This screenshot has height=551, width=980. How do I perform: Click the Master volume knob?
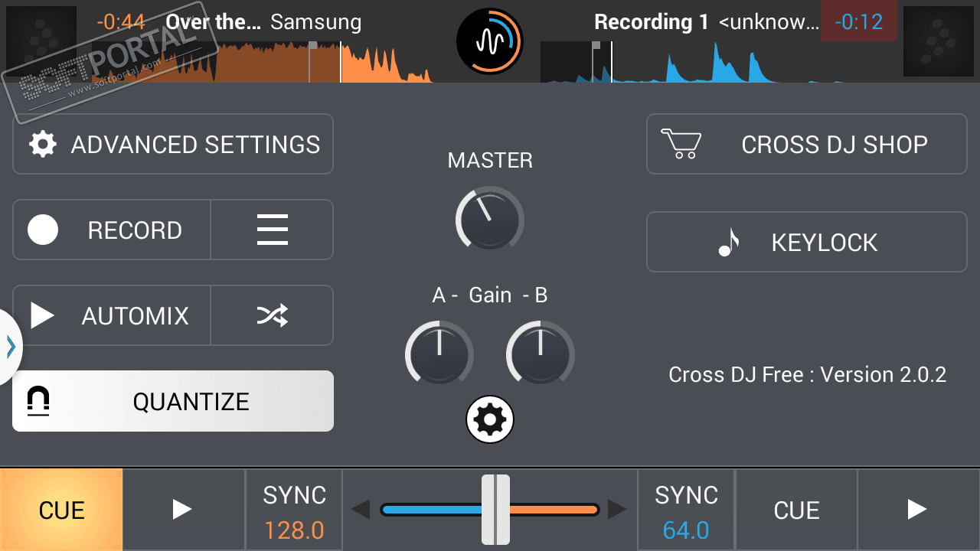point(490,218)
